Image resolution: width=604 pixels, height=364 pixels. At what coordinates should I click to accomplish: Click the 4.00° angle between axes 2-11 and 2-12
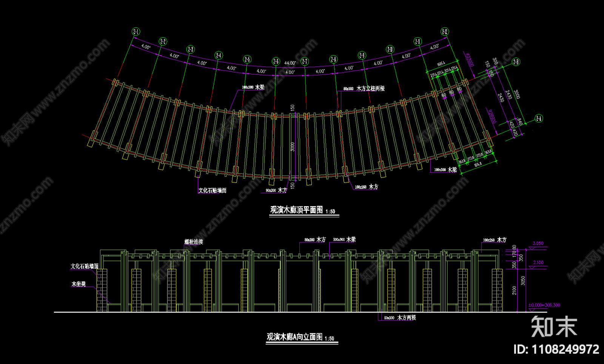435,47
